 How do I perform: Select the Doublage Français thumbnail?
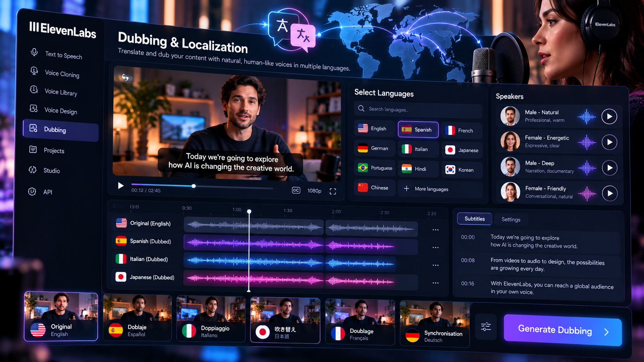click(360, 322)
